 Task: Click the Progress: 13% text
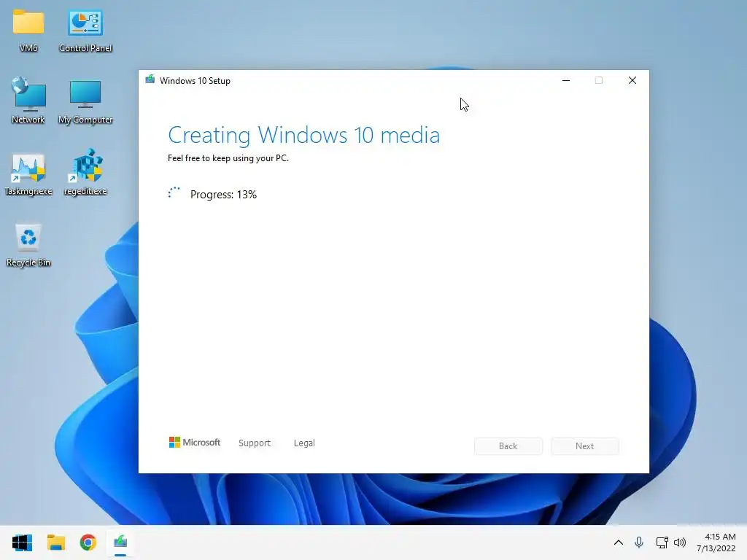coord(223,194)
